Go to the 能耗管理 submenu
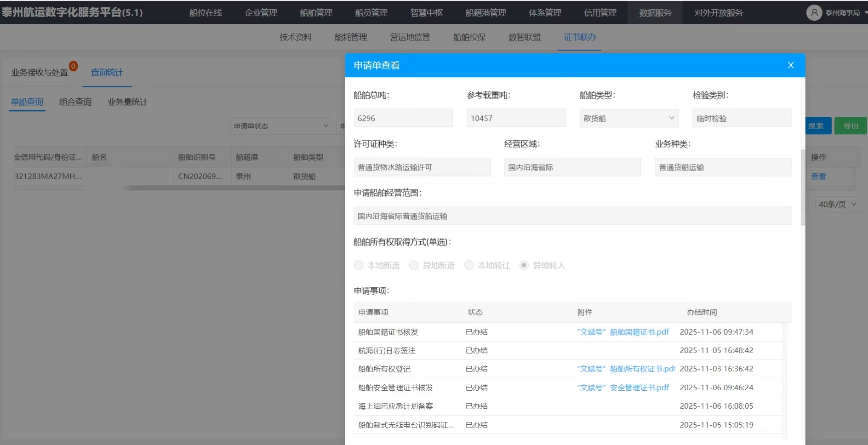This screenshot has height=445, width=868. pyautogui.click(x=351, y=37)
